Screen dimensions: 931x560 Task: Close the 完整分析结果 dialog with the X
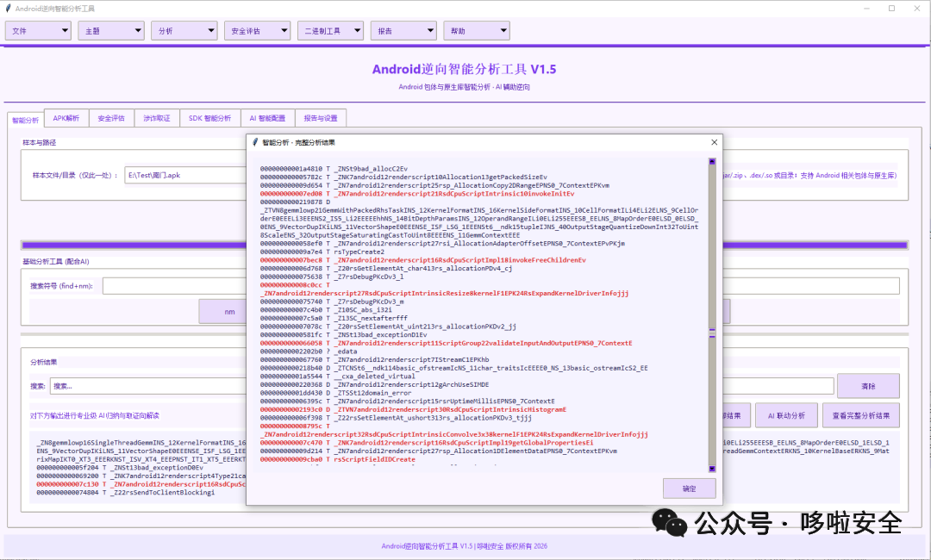point(715,142)
